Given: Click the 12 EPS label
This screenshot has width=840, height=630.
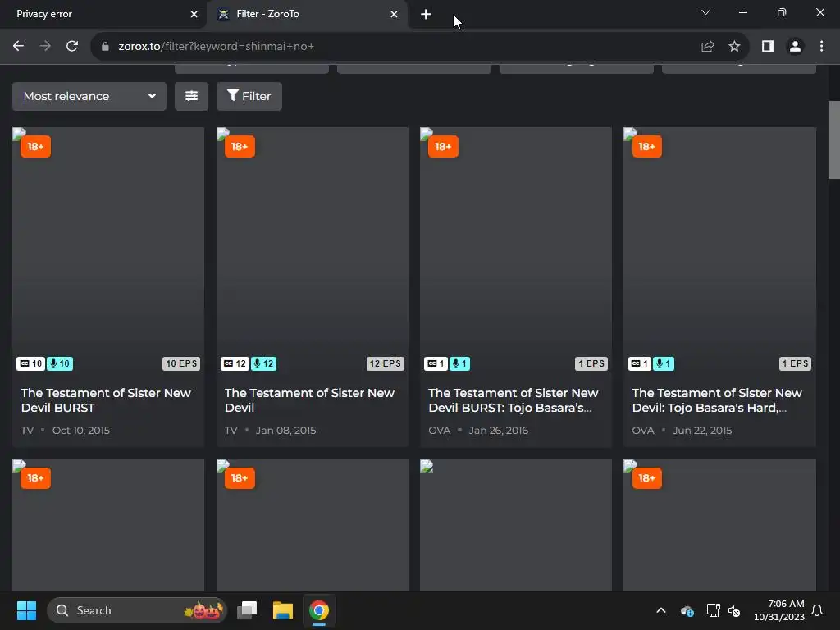Looking at the screenshot, I should point(386,363).
